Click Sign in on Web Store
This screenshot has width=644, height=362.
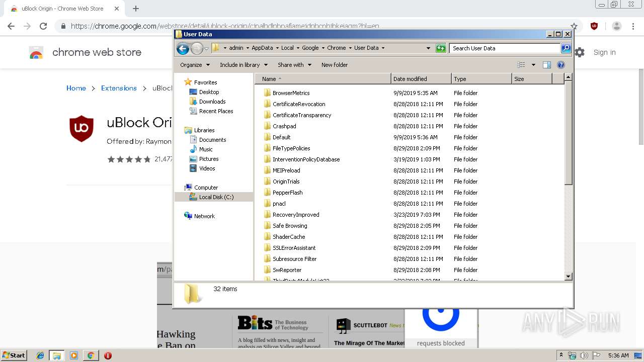pyautogui.click(x=604, y=52)
